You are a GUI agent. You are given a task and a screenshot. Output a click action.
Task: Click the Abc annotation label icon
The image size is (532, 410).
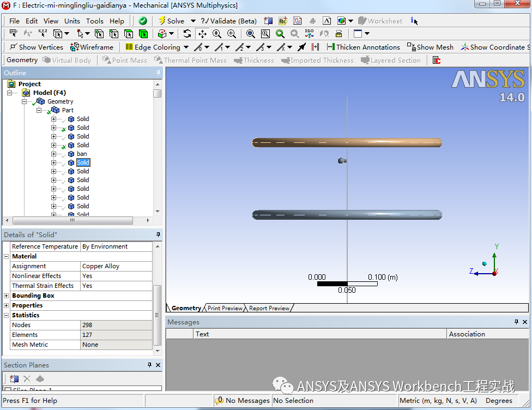283,21
